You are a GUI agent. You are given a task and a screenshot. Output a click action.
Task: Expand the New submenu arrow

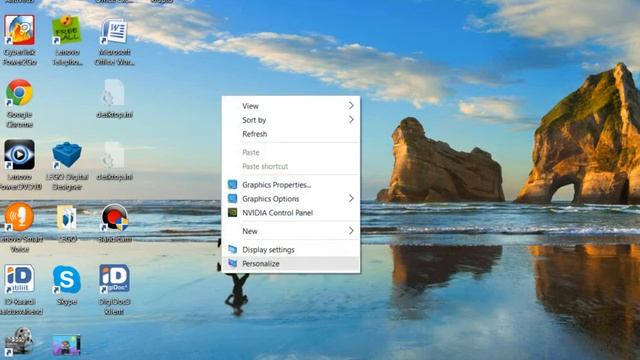point(351,231)
